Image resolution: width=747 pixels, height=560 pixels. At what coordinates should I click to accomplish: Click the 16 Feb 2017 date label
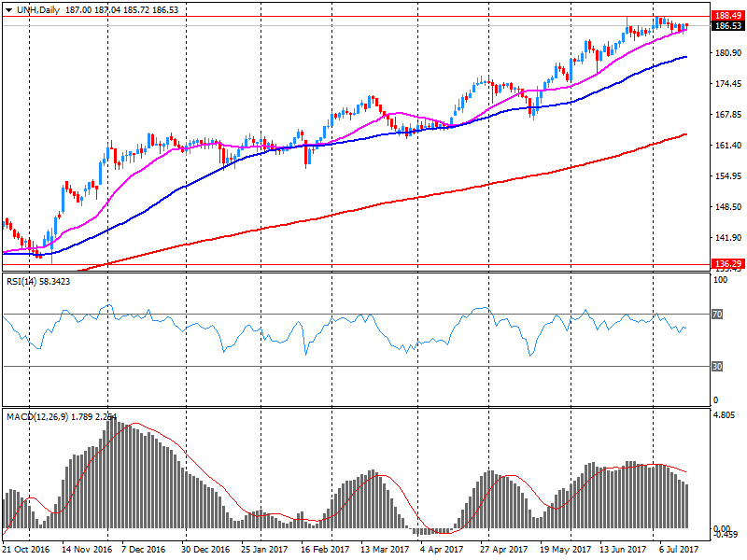[324, 550]
